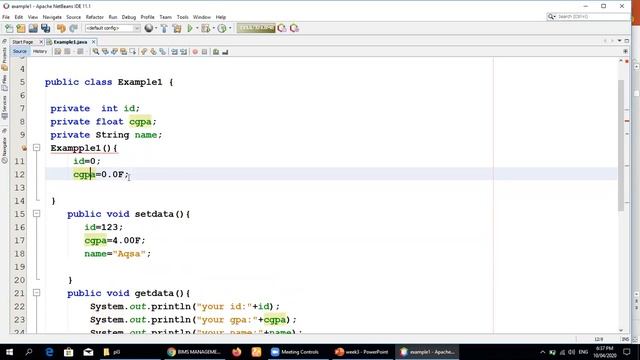Open the Run Project dropdown arrow
Image resolution: width=640 pixels, height=360 pixels.
pyautogui.click(x=197, y=28)
